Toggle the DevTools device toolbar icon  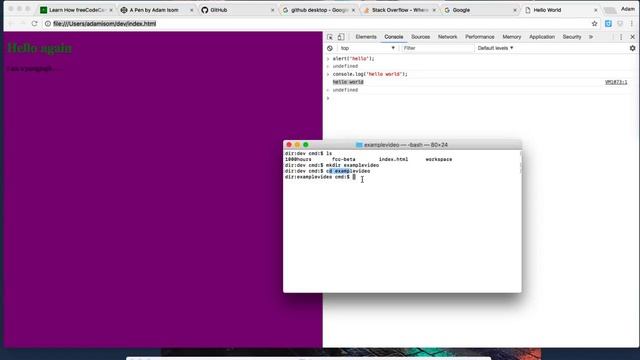pyautogui.click(x=341, y=37)
